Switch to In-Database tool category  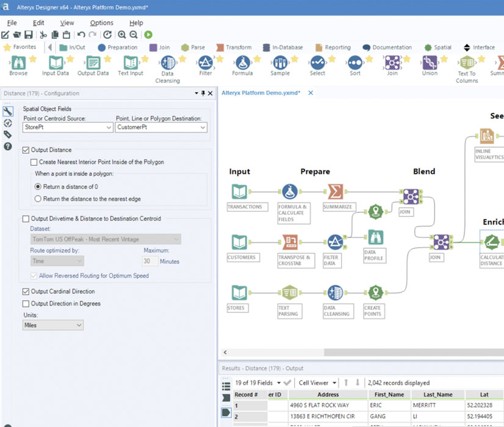pyautogui.click(x=283, y=48)
